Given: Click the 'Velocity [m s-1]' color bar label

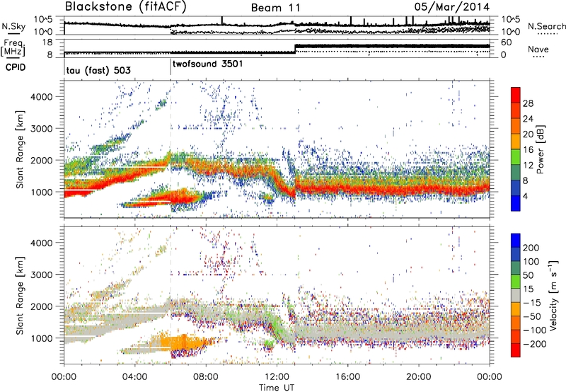Looking at the screenshot, I should [553, 295].
